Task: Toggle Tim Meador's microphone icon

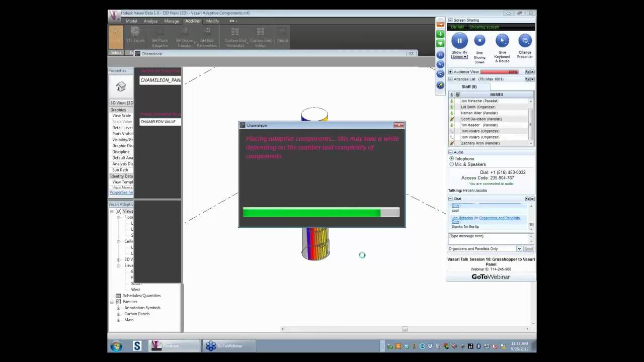Action: [452, 125]
